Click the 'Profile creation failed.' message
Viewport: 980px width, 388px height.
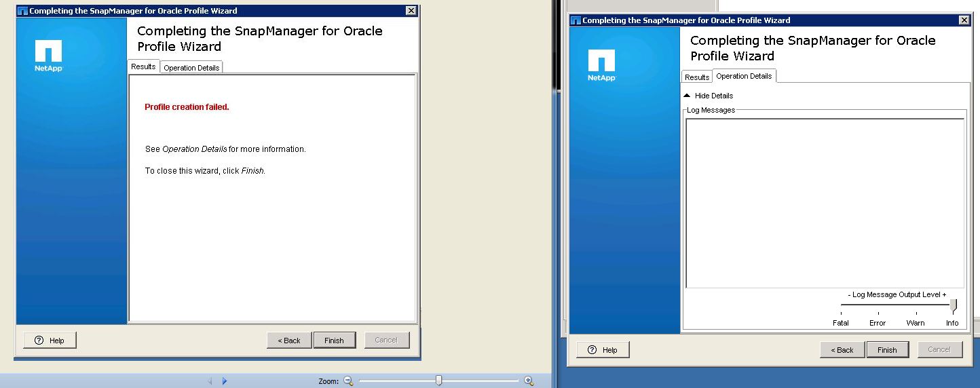click(x=187, y=107)
